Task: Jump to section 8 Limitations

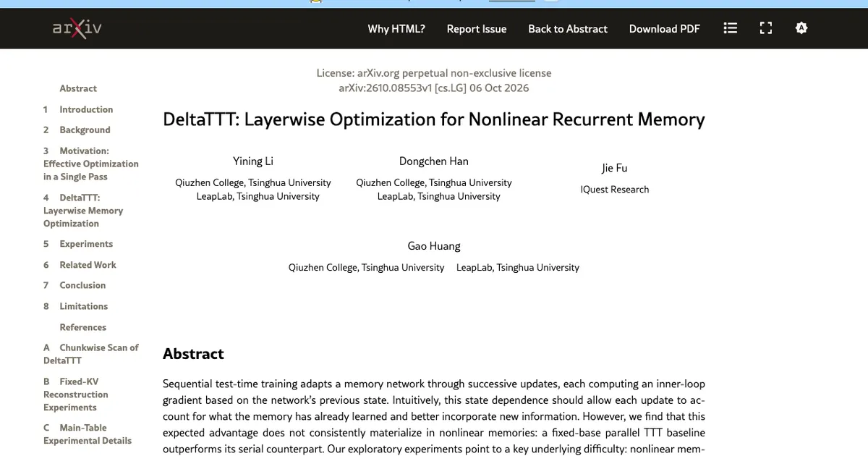Action: [75, 306]
